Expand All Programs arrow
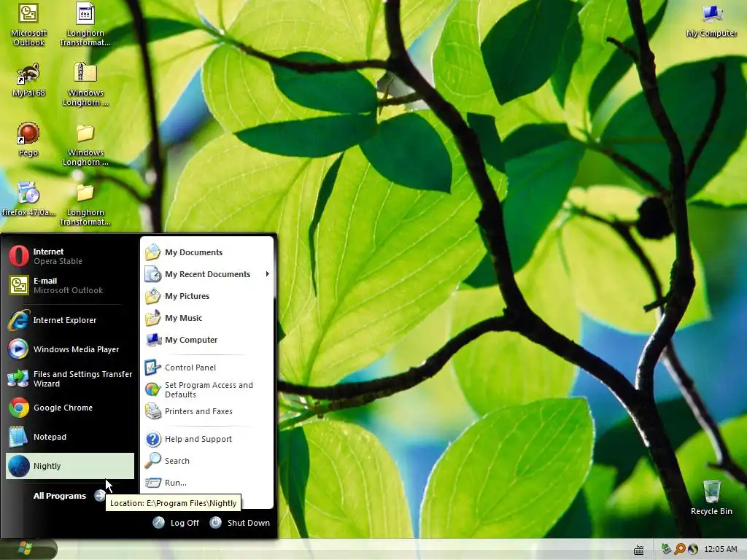Viewport: 747px width, 560px height. pyautogui.click(x=99, y=496)
